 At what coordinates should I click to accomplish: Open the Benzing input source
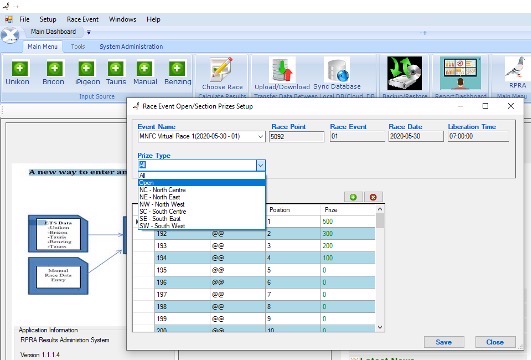pyautogui.click(x=177, y=68)
